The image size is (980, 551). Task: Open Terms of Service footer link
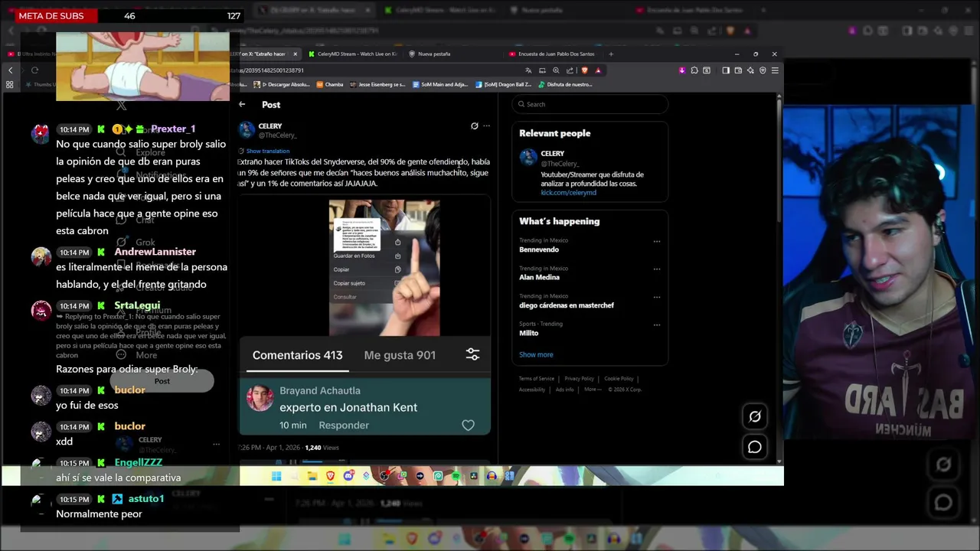pyautogui.click(x=536, y=379)
